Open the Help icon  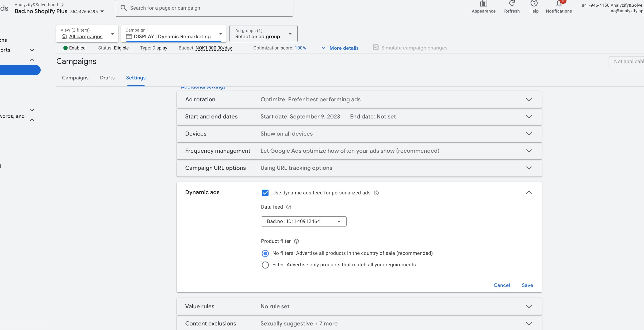(534, 3)
